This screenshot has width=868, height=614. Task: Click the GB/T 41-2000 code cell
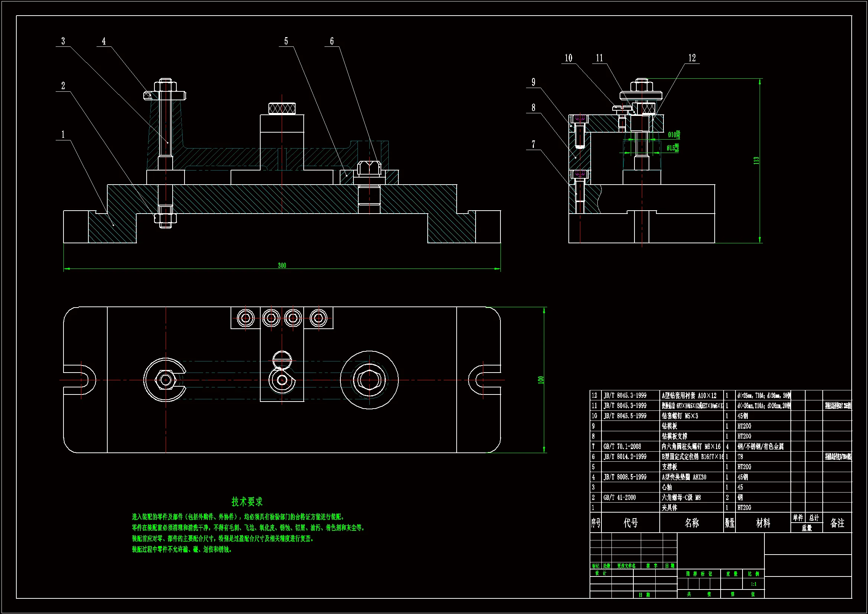click(620, 497)
